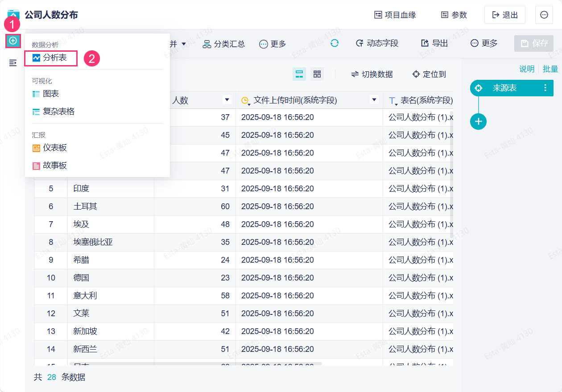Open 更多 next to 分类汇总
This screenshot has height=392, width=562.
pos(273,44)
